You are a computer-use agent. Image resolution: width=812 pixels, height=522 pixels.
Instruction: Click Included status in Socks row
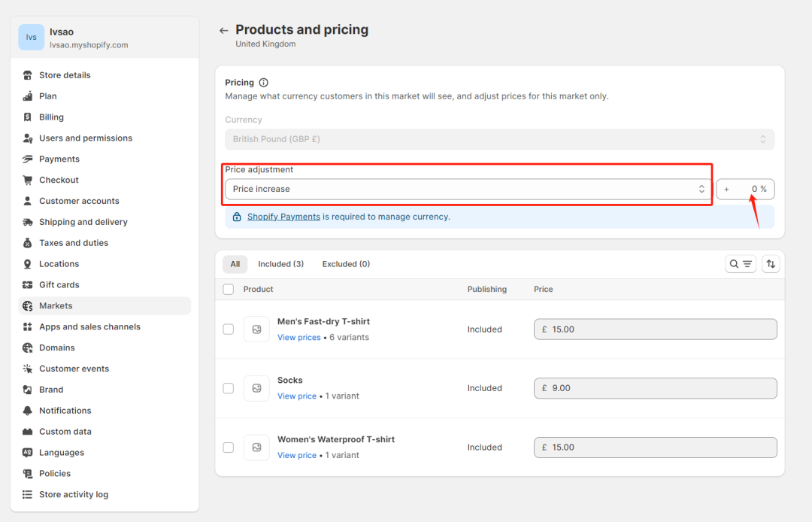485,388
